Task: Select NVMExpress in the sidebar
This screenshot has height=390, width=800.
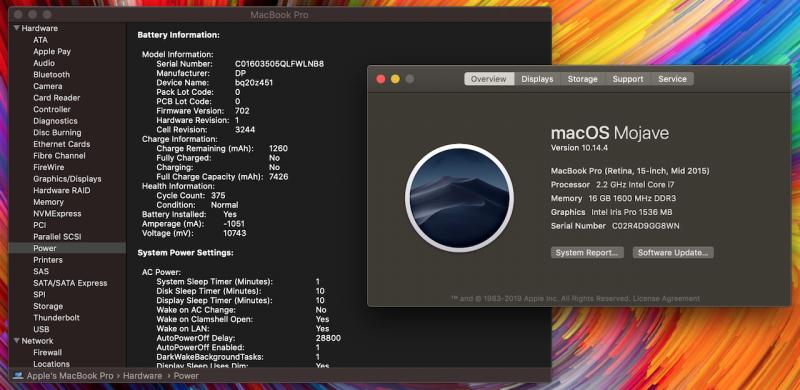Action: coord(57,213)
